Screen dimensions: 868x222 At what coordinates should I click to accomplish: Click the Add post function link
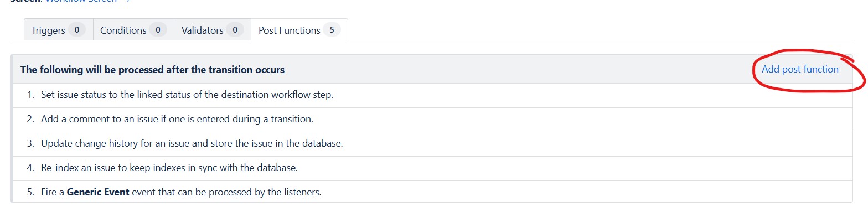800,69
